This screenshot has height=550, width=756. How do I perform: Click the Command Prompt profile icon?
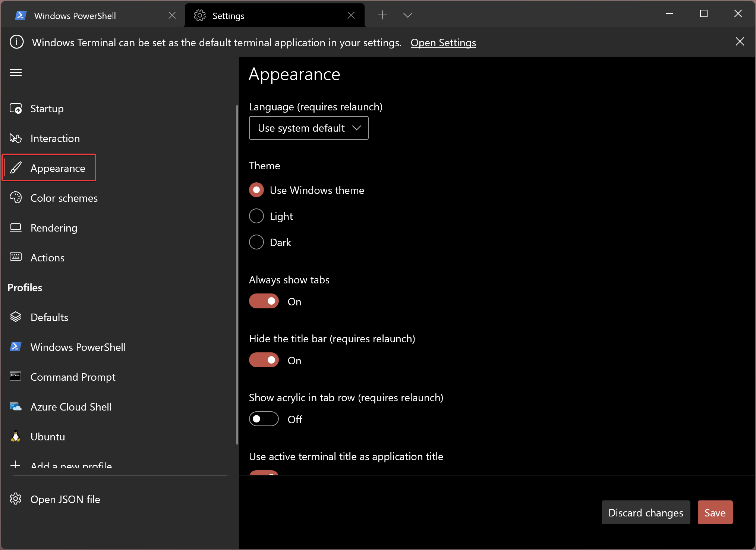click(16, 376)
